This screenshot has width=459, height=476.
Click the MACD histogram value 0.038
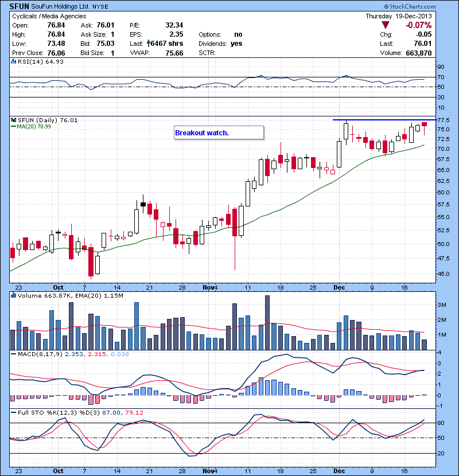(x=120, y=354)
